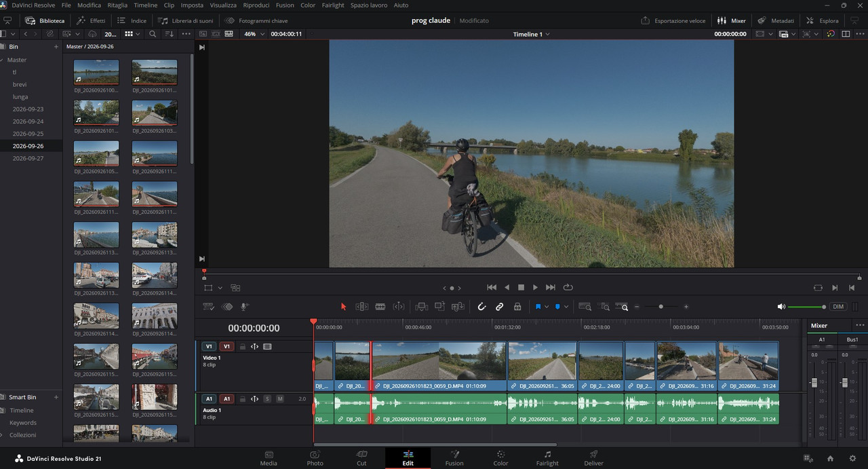Viewport: 868px width, 469px height.
Task: Open the Metadati panel
Action: tap(776, 20)
